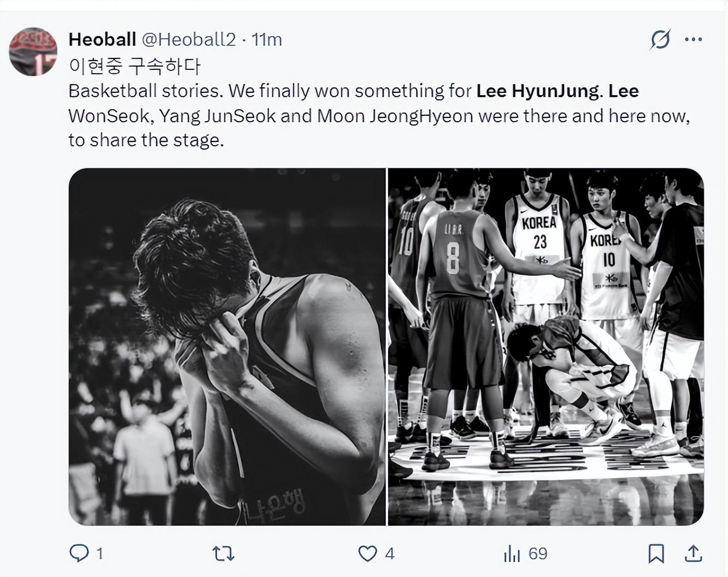Click the like count number 4
The height and width of the screenshot is (577, 728).
point(389,554)
